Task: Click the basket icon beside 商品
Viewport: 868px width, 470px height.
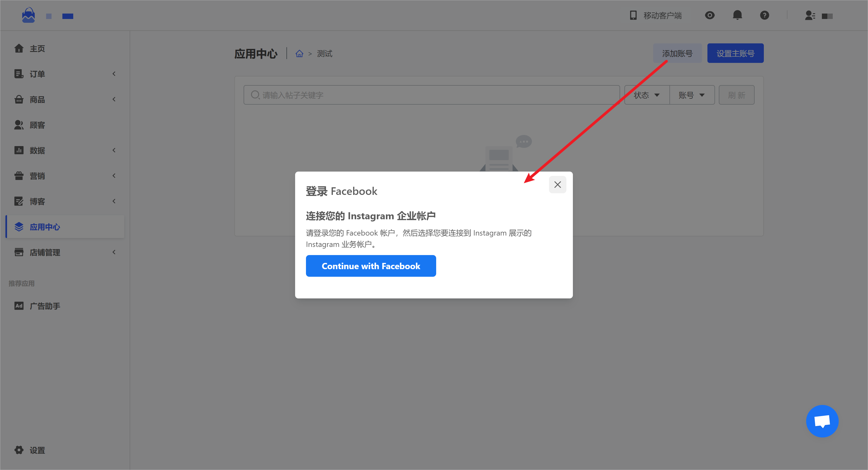Action: click(19, 99)
